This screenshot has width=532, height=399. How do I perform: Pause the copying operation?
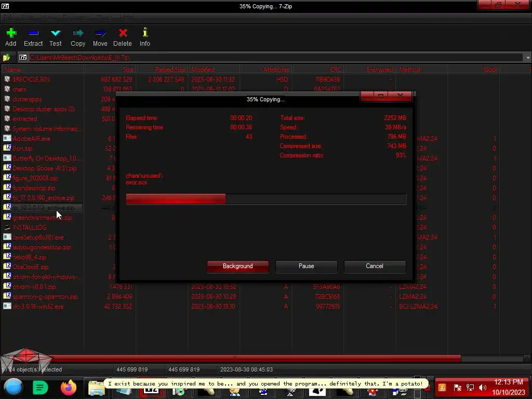pos(307,267)
